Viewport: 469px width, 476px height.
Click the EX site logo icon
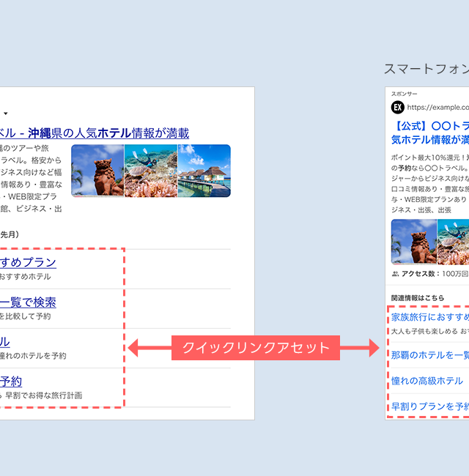click(398, 107)
